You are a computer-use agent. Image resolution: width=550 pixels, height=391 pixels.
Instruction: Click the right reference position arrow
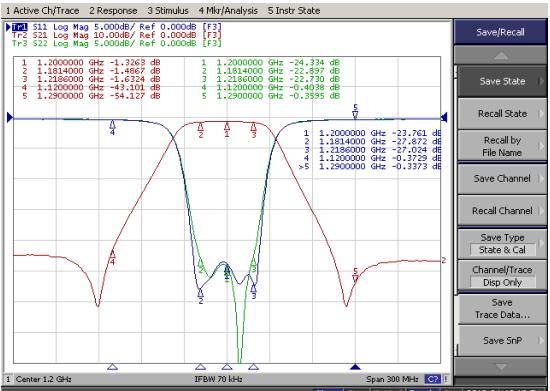[x=444, y=117]
